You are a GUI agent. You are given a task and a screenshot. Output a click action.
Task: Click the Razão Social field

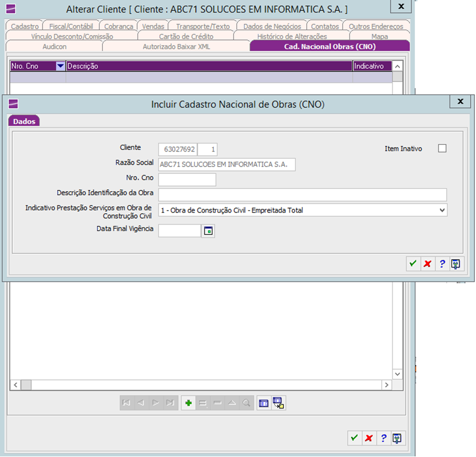227,165
